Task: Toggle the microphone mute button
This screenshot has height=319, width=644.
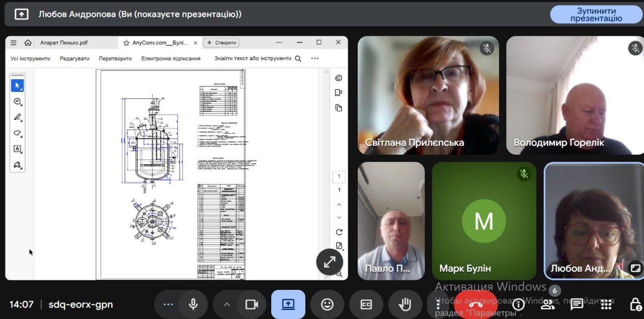Action: point(193,304)
